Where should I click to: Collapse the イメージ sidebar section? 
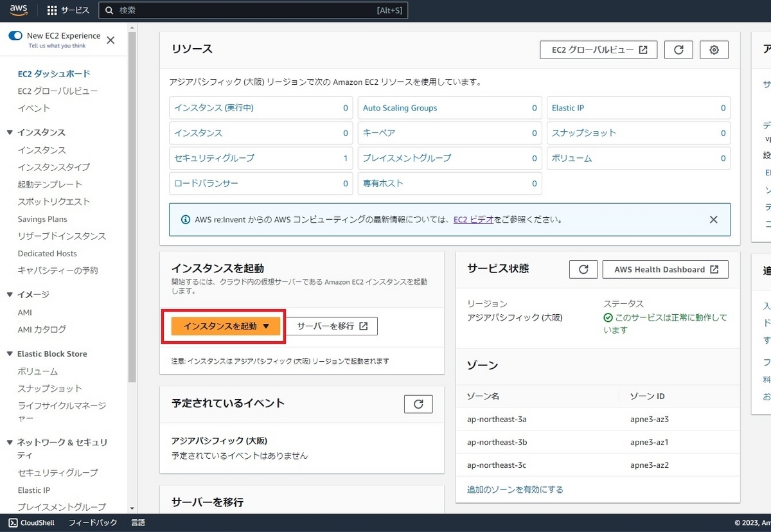pos(10,294)
